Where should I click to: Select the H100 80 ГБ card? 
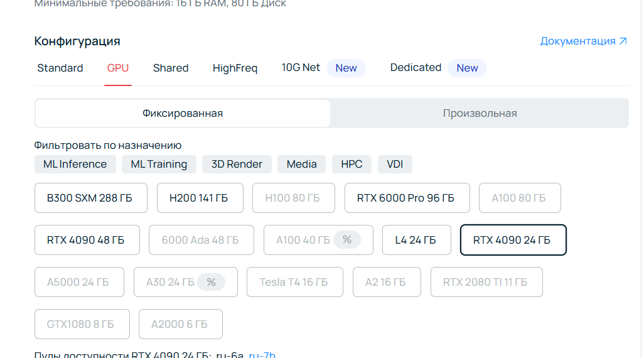coord(294,198)
